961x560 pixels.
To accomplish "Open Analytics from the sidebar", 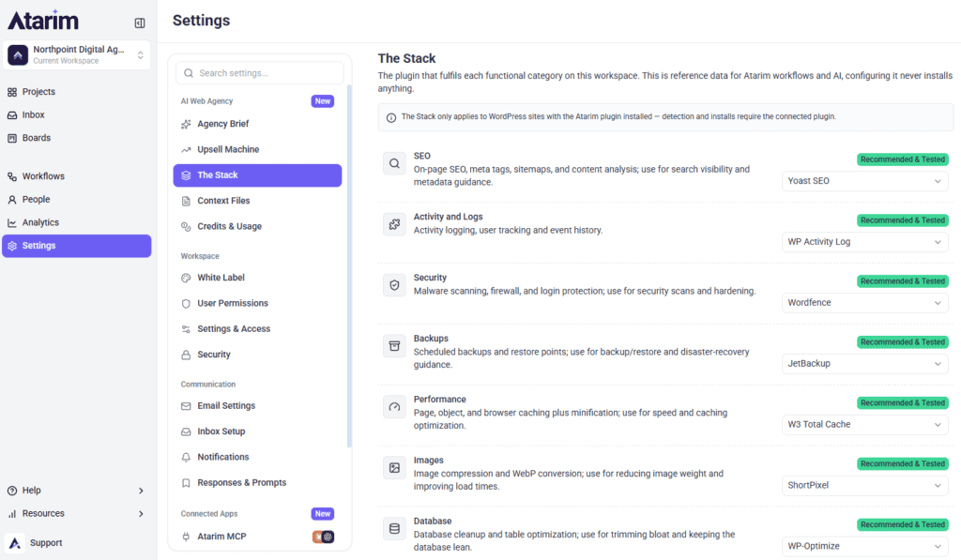I will click(77, 223).
